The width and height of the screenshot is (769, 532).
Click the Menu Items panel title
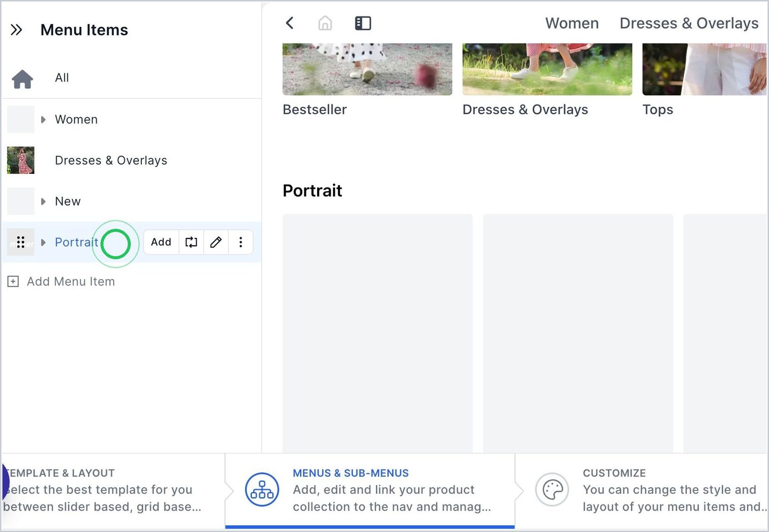point(85,30)
